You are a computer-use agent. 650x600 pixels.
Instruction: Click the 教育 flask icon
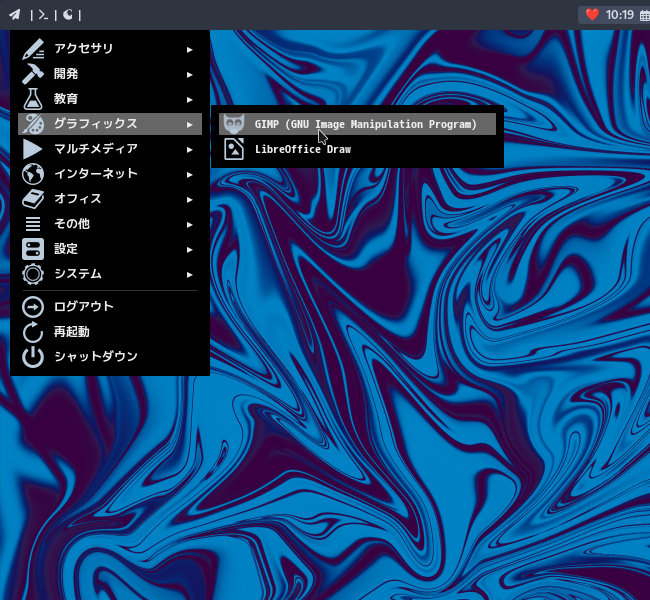(33, 99)
